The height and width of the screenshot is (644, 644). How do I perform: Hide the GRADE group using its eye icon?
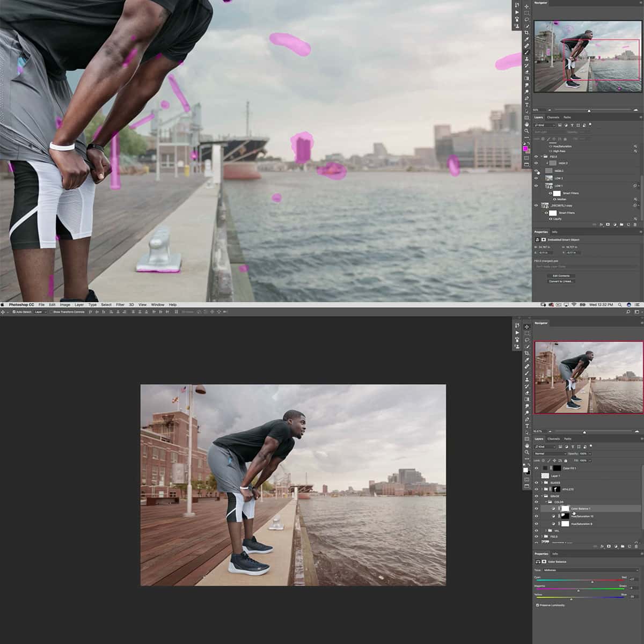pyautogui.click(x=536, y=496)
